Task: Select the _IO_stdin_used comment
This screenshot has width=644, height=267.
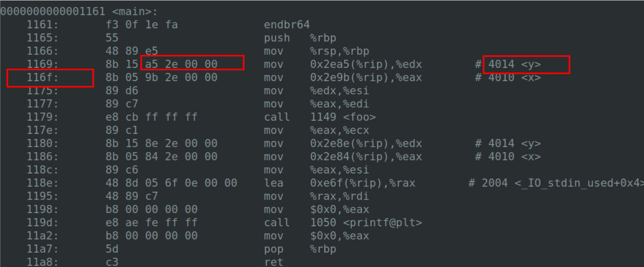Action: (556, 183)
